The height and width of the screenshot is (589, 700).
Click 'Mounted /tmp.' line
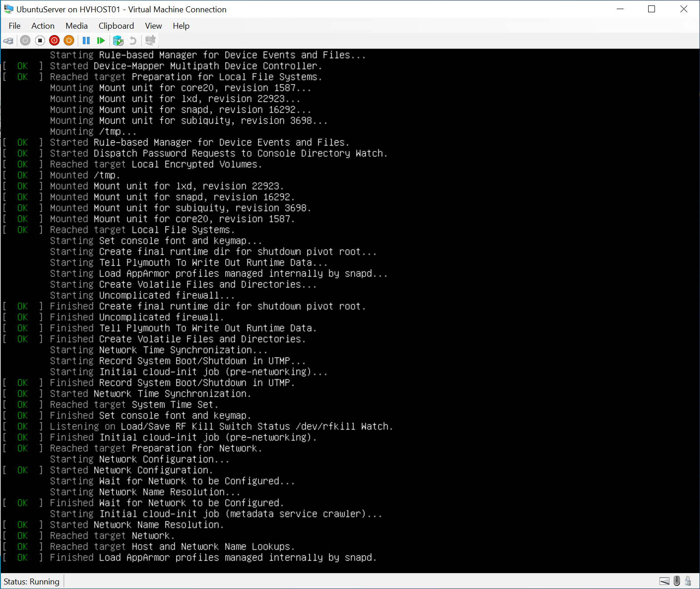(x=85, y=175)
